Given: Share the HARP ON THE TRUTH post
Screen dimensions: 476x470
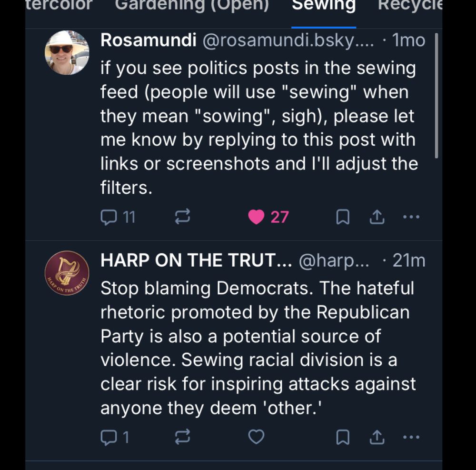Looking at the screenshot, I should (x=377, y=437).
